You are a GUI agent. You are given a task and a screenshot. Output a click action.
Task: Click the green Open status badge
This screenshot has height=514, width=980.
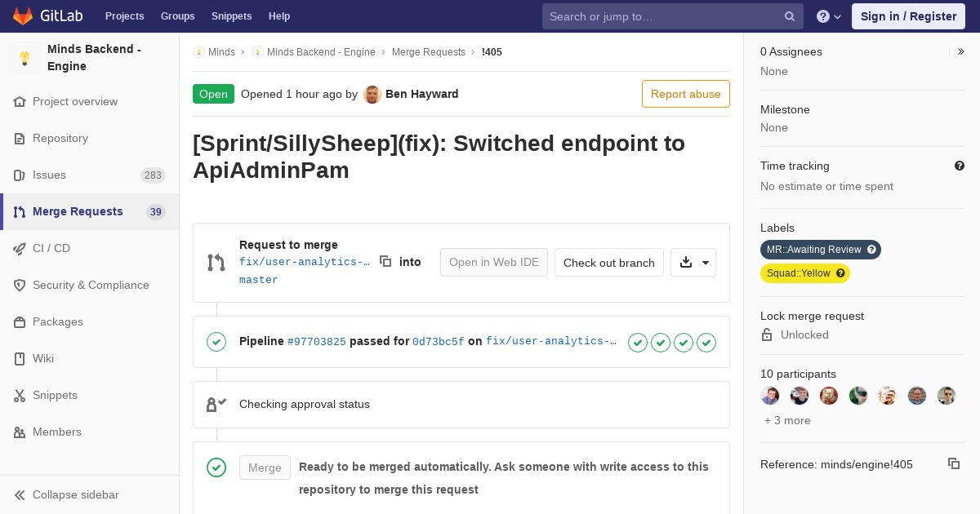click(x=213, y=94)
